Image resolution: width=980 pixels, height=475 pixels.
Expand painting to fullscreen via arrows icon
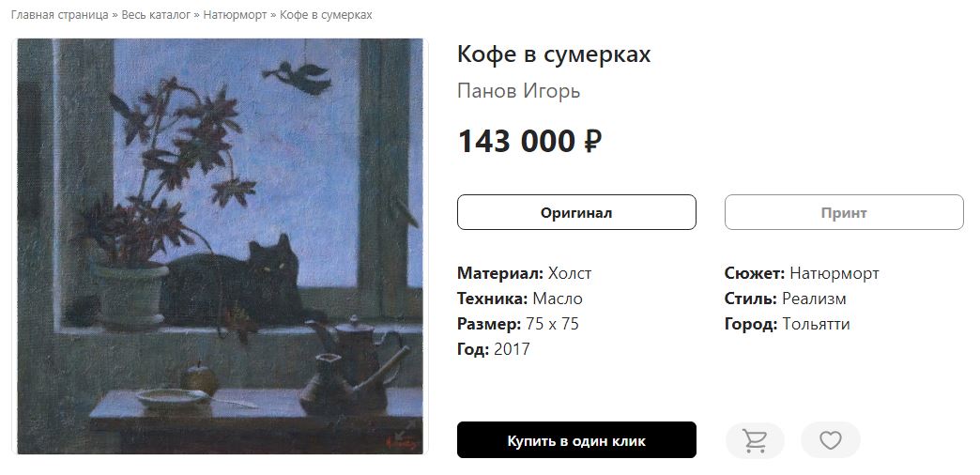coord(404,430)
